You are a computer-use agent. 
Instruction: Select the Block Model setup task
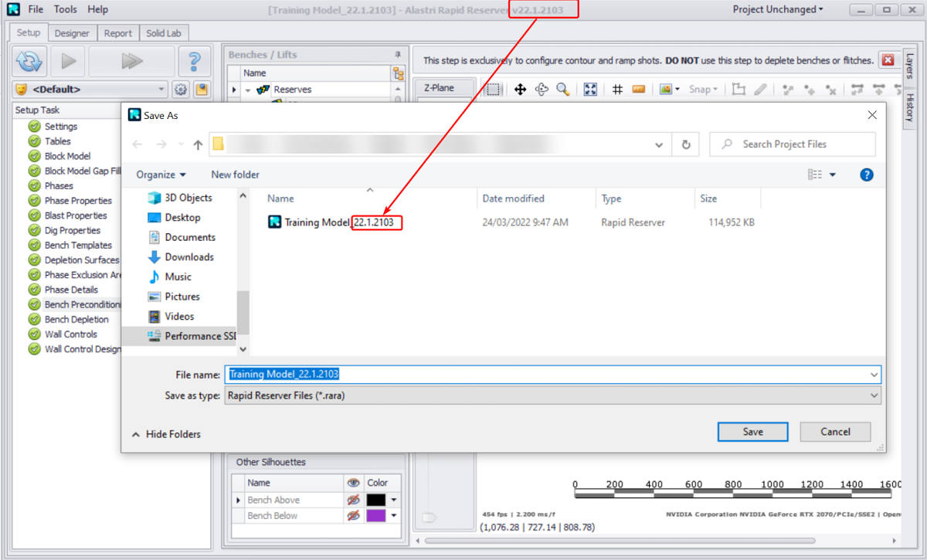pos(67,156)
